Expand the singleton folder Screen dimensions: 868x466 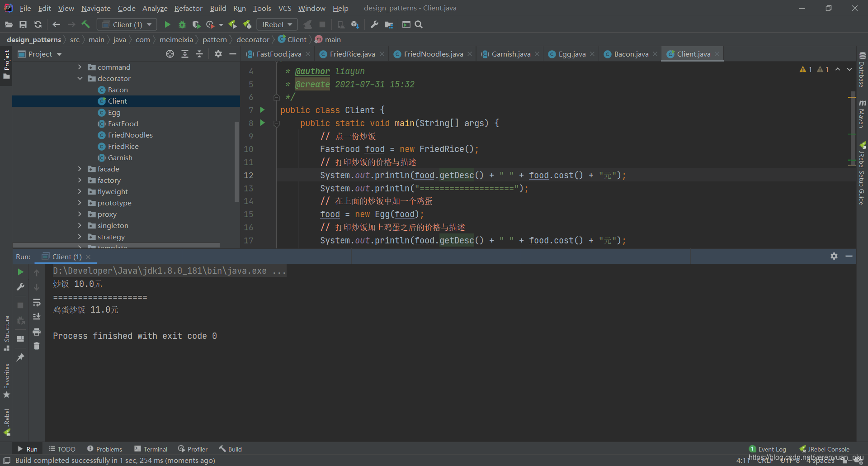[80, 225]
